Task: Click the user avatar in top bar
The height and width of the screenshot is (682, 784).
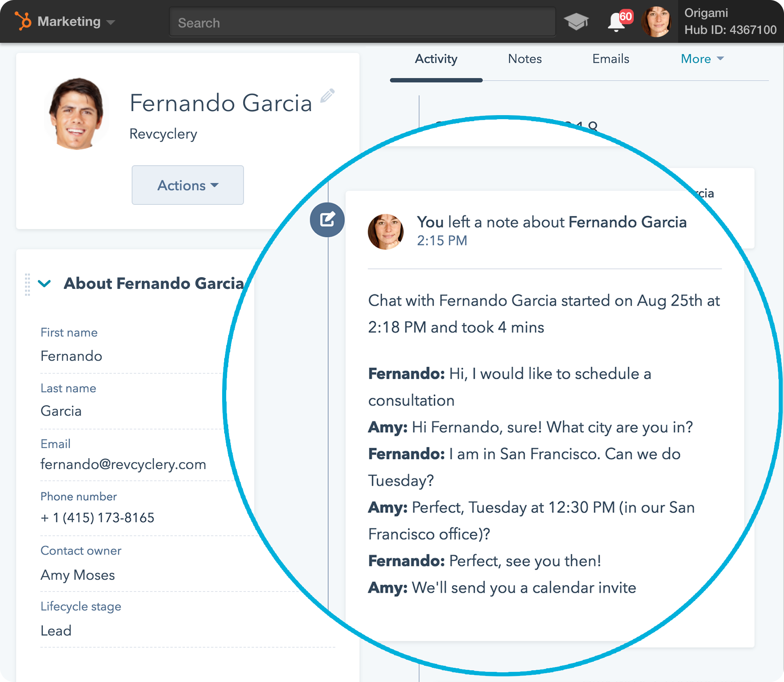Action: (x=656, y=22)
